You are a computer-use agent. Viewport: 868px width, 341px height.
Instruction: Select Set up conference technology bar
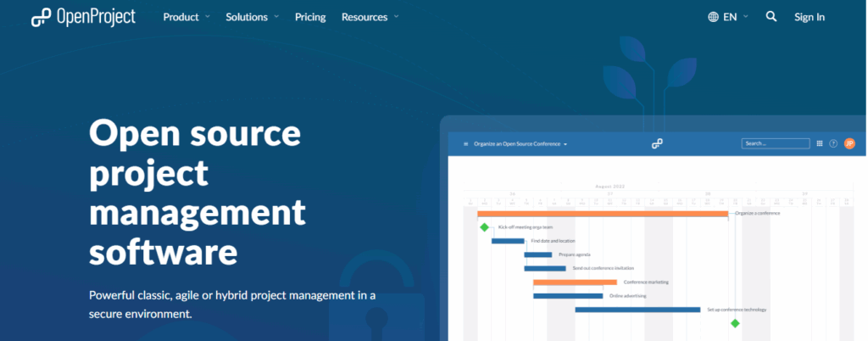pyautogui.click(x=637, y=310)
